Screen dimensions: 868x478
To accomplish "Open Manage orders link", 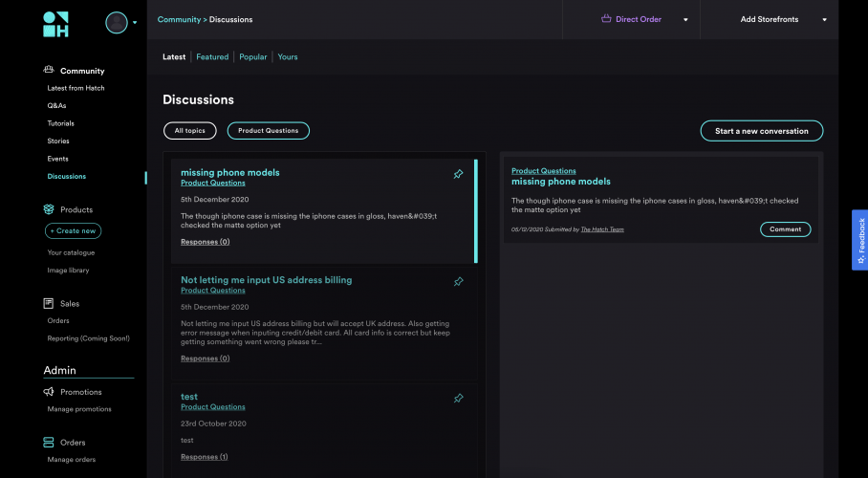I will pyautogui.click(x=72, y=459).
